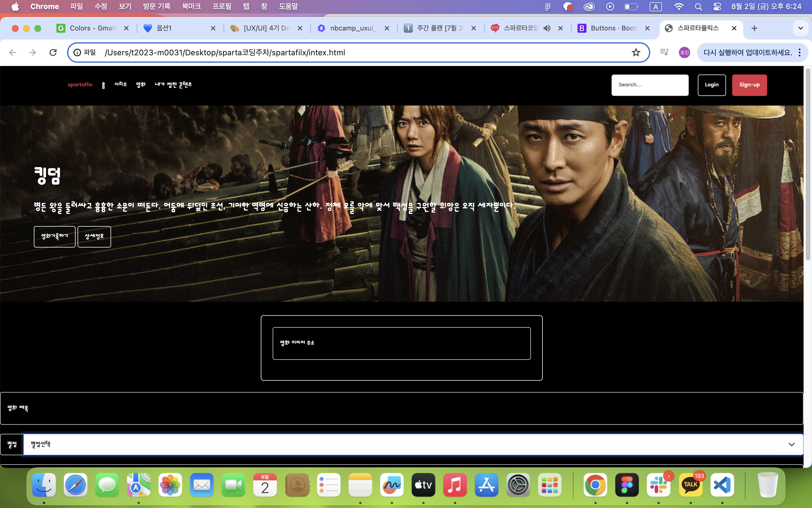Click the 영화기록하기 button
The image size is (812, 508).
coord(55,237)
